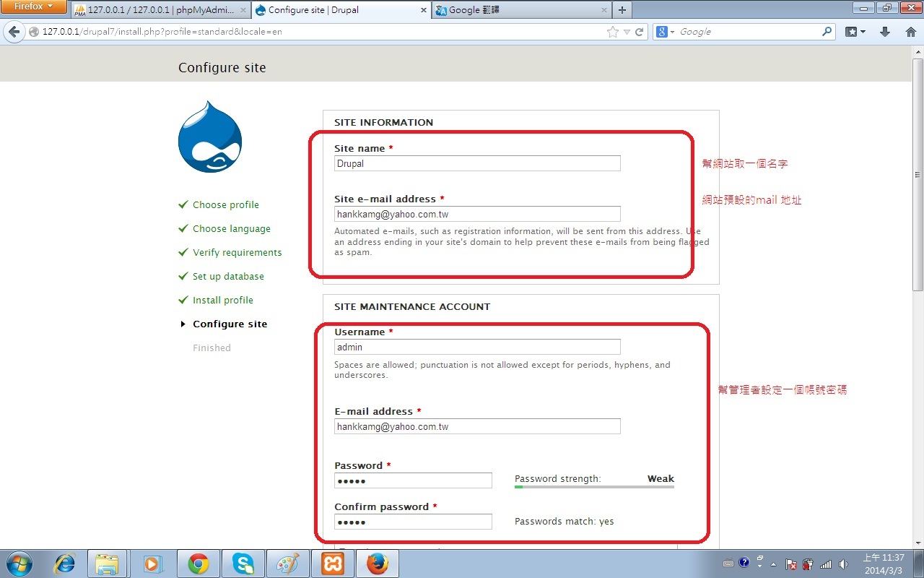
Task: Click the 'Set up database' step text
Action: point(228,276)
